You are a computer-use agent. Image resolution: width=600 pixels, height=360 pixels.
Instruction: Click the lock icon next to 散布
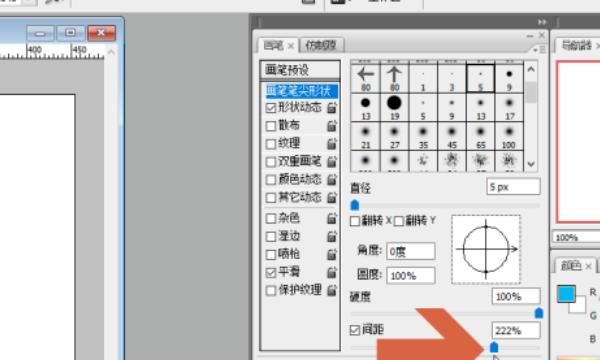(x=332, y=126)
